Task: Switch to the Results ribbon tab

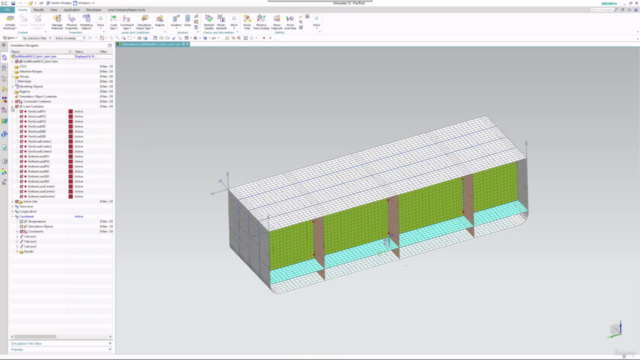Action: [x=38, y=10]
